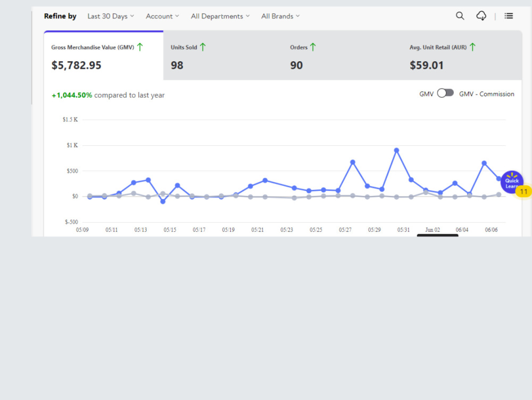Click the AUR trend up arrow
This screenshot has width=532, height=400.
coord(472,47)
